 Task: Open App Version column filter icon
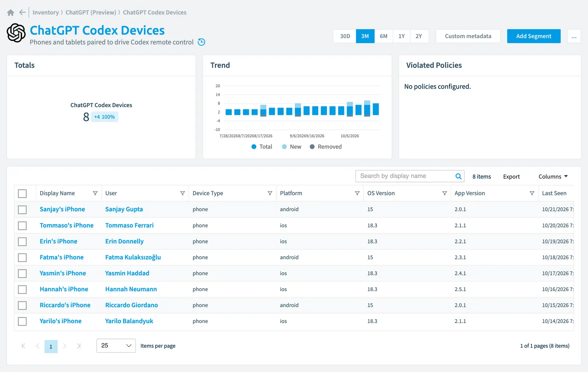(x=532, y=193)
